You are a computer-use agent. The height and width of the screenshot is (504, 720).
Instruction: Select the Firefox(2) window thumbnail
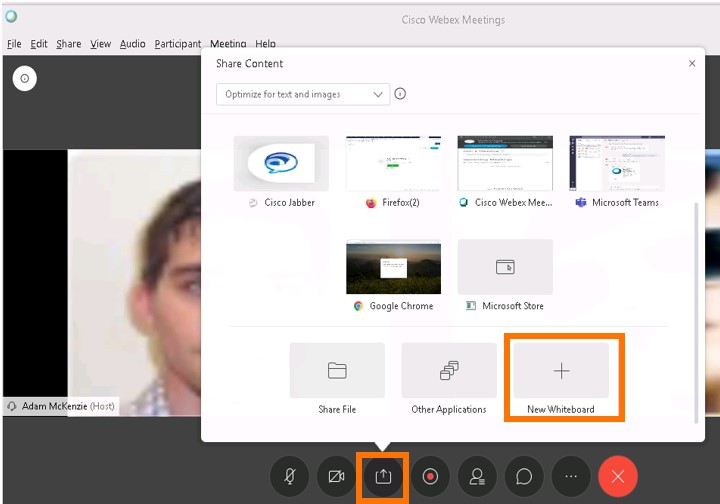coord(394,163)
